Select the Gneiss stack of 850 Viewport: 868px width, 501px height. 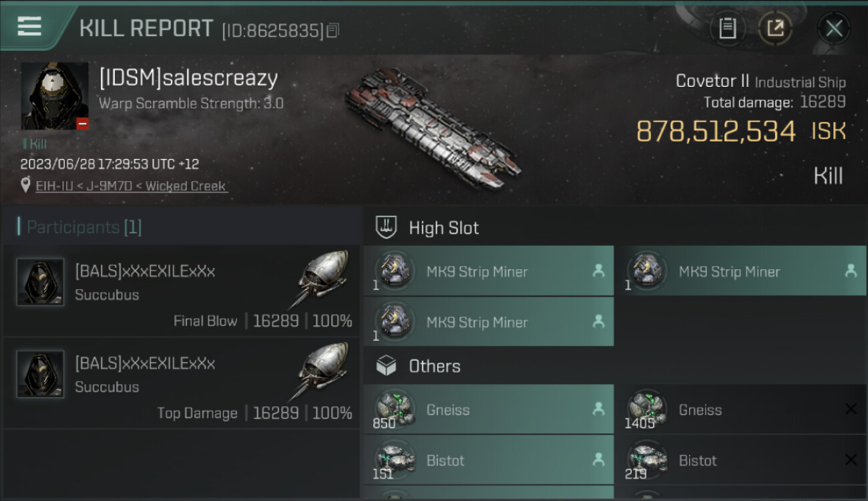(x=489, y=410)
